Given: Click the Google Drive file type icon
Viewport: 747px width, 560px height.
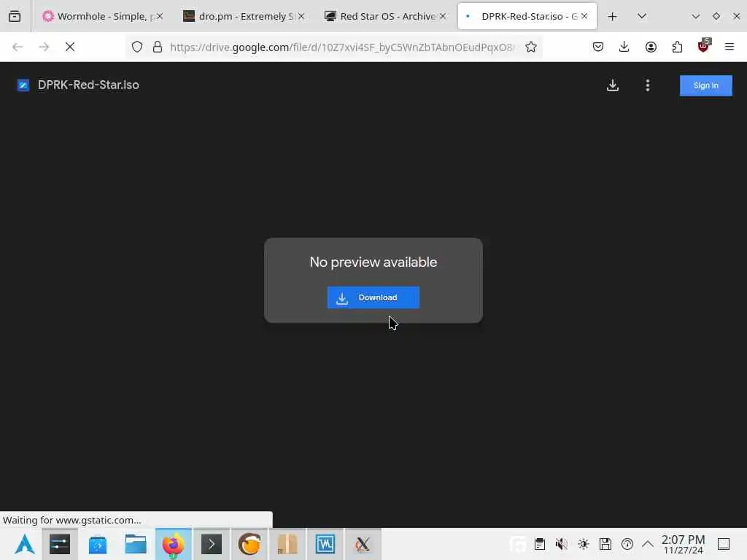Looking at the screenshot, I should tap(23, 85).
